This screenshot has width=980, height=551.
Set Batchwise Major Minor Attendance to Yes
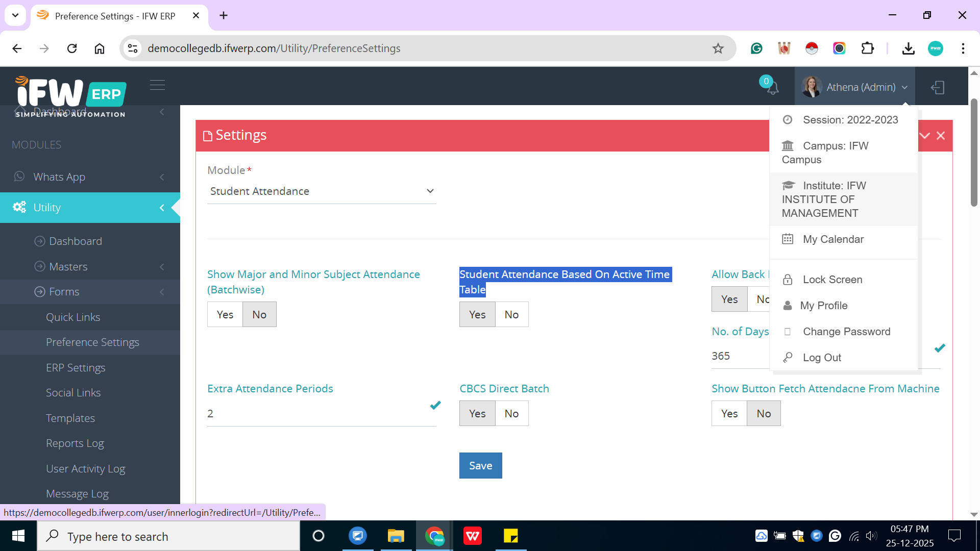pyautogui.click(x=225, y=315)
